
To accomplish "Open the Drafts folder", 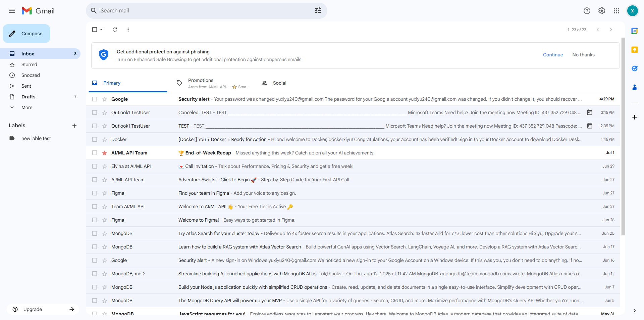I will tap(40, 97).
